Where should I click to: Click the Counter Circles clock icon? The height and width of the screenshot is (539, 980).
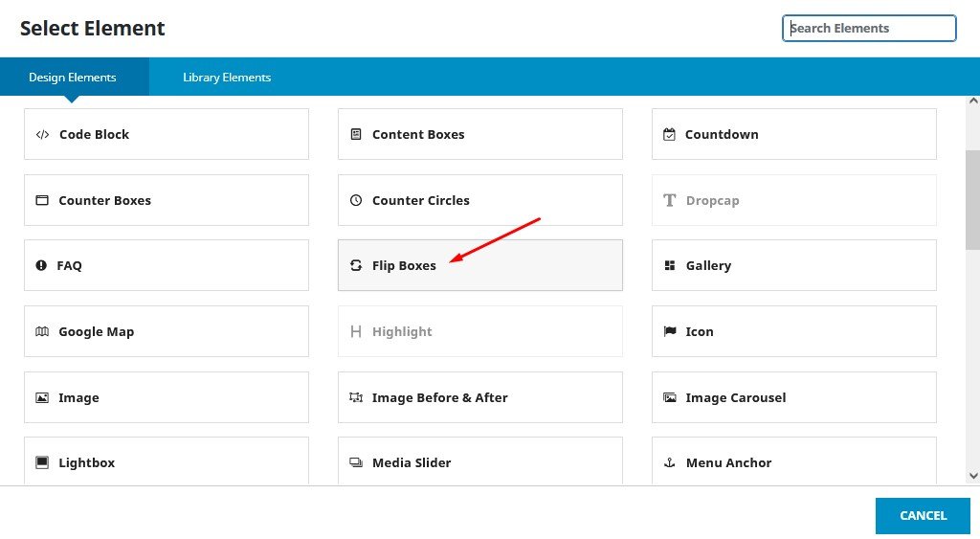point(356,201)
